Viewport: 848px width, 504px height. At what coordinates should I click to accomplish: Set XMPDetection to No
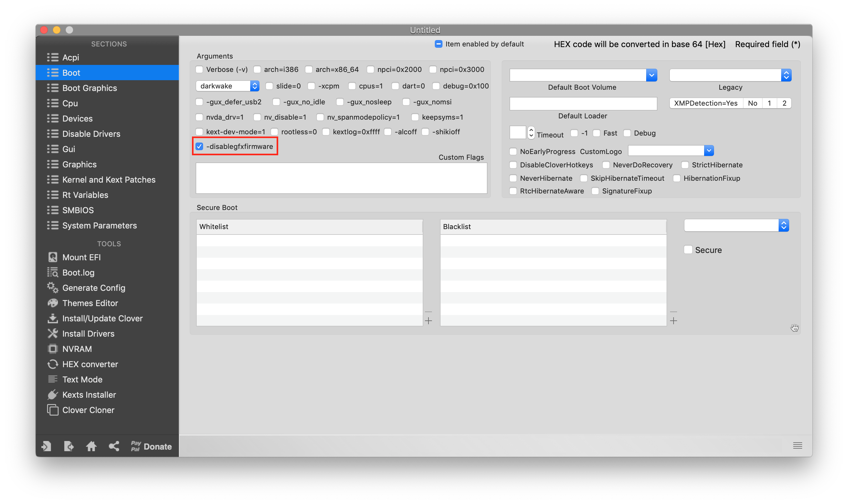(x=753, y=103)
